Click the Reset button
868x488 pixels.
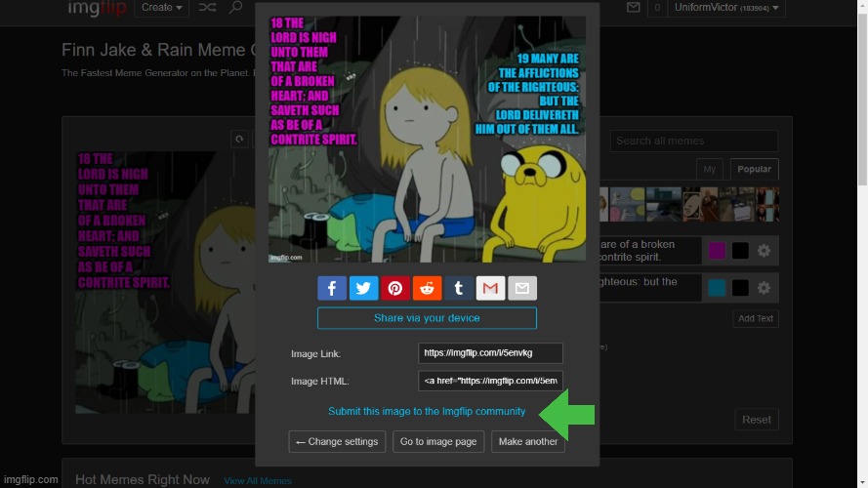756,420
